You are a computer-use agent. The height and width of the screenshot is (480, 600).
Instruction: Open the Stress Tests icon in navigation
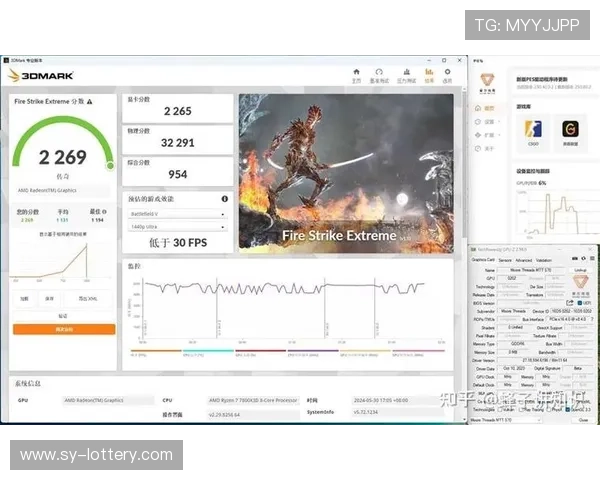404,74
